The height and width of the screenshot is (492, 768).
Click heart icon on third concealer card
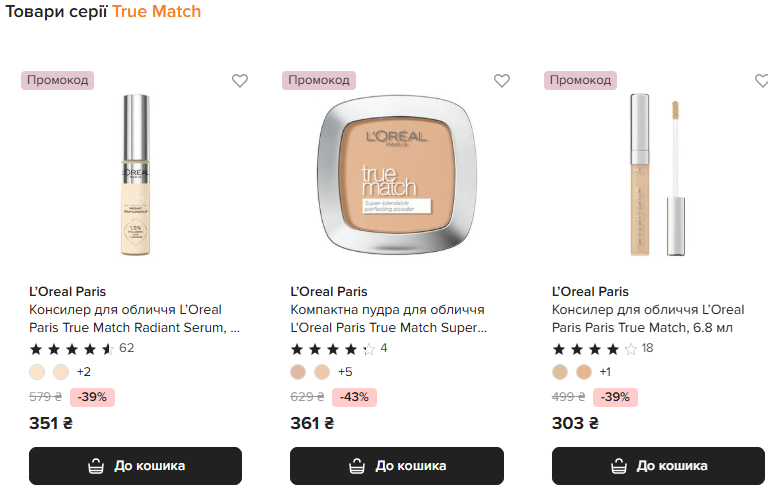[x=762, y=81]
